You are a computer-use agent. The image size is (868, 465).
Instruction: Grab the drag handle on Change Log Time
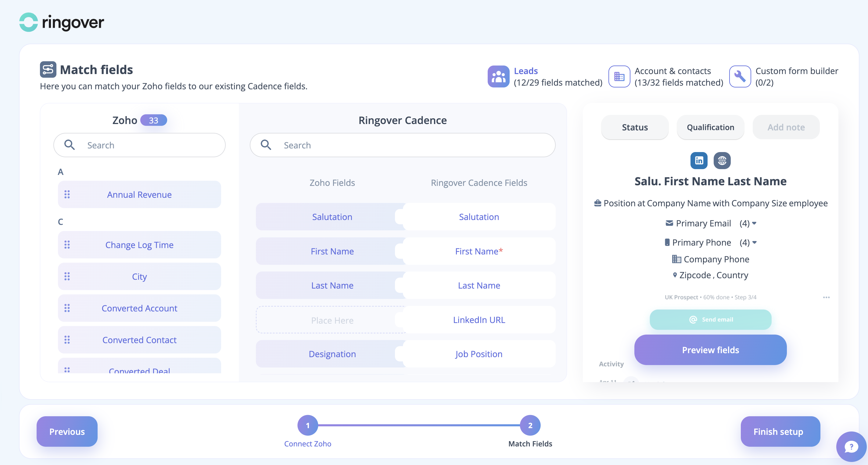tap(67, 244)
